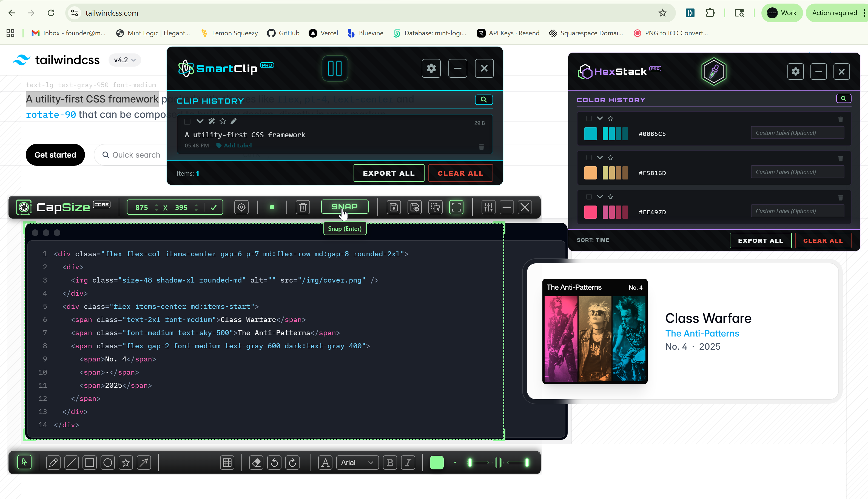Click the 875 width input field

pos(141,207)
